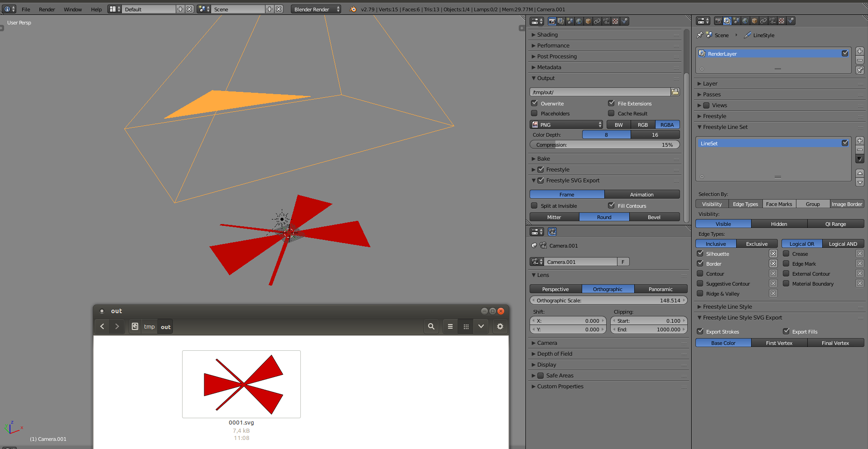This screenshot has width=868, height=449.
Task: Open the Camera data tab icon in the left panel
Action: (606, 21)
